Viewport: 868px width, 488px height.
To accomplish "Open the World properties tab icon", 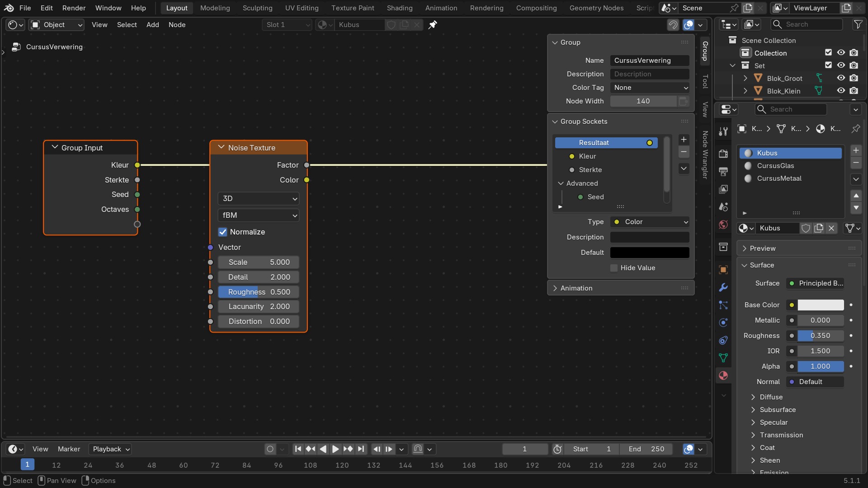I will pos(723,225).
